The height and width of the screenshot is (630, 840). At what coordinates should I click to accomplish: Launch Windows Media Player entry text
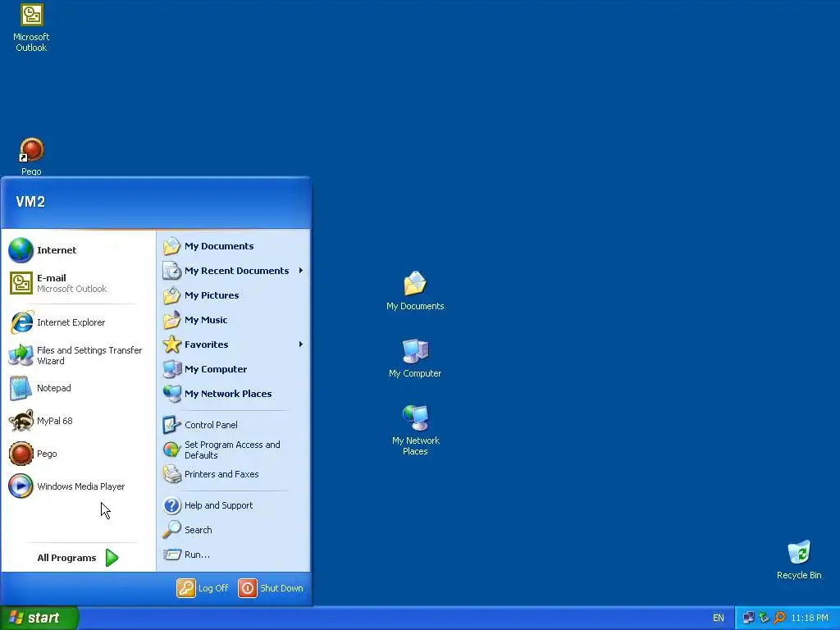(81, 486)
